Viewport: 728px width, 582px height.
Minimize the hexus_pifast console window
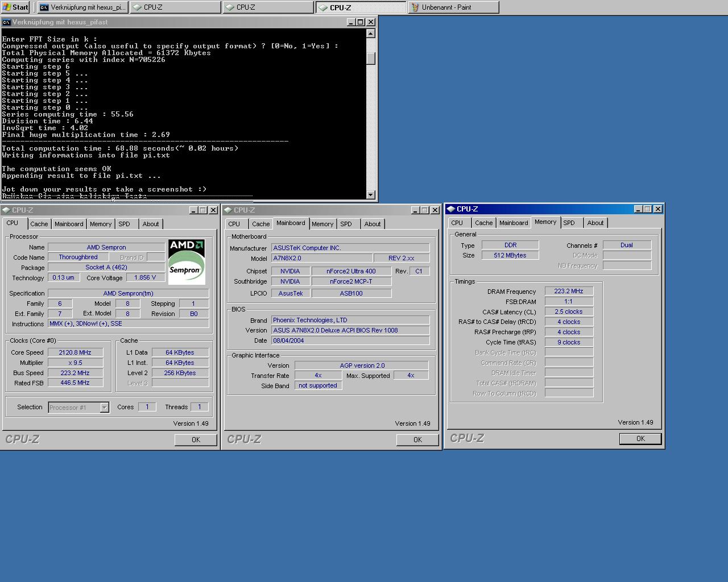(351, 22)
